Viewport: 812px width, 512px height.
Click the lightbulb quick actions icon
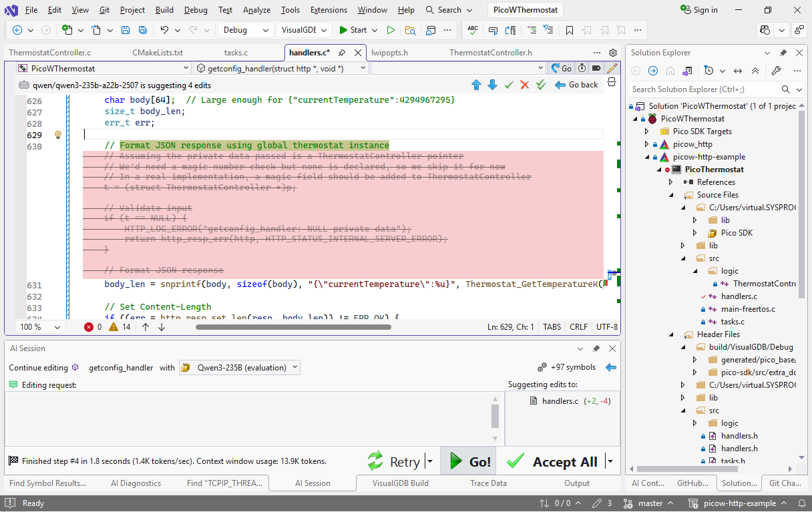click(x=58, y=135)
